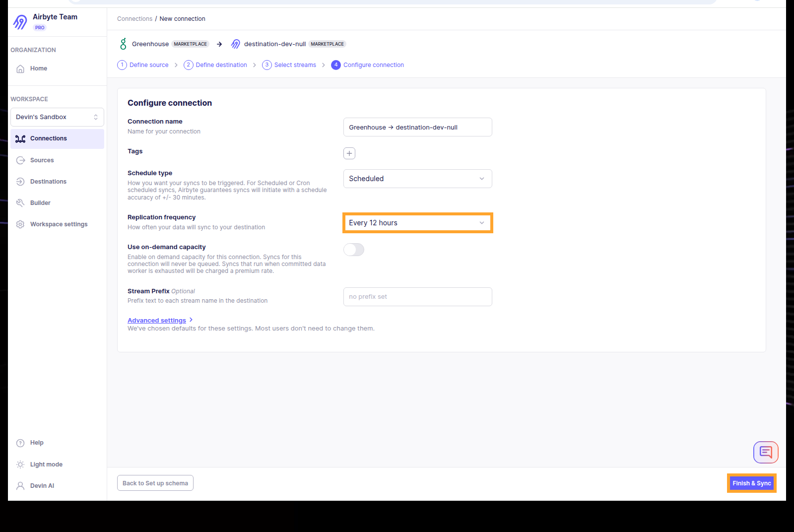
Task: Open the Devin's Sandbox workspace selector
Action: (57, 117)
